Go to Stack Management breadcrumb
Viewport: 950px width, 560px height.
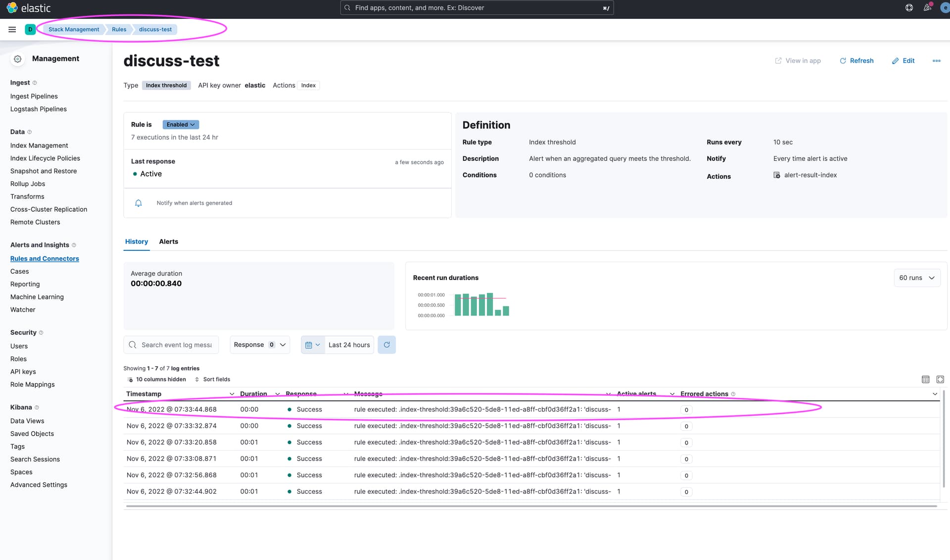point(74,30)
